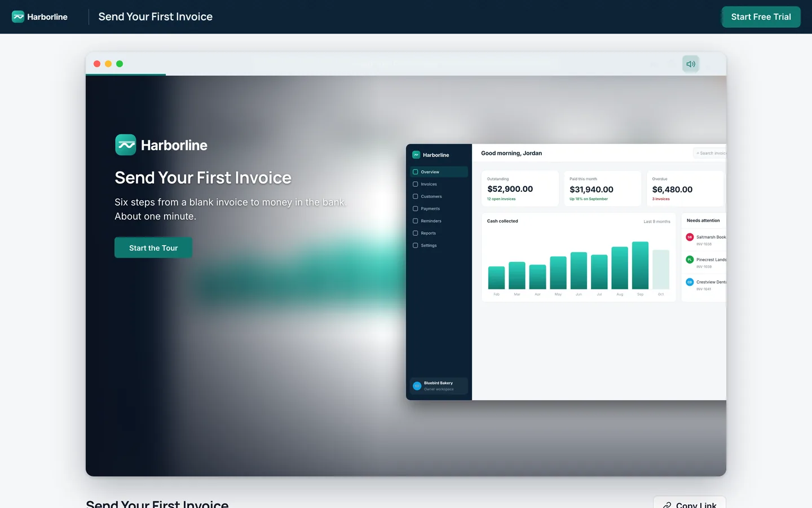Click the Bluebird Bakery workspace avatar
Viewport: 812px width, 508px height.
click(x=417, y=386)
